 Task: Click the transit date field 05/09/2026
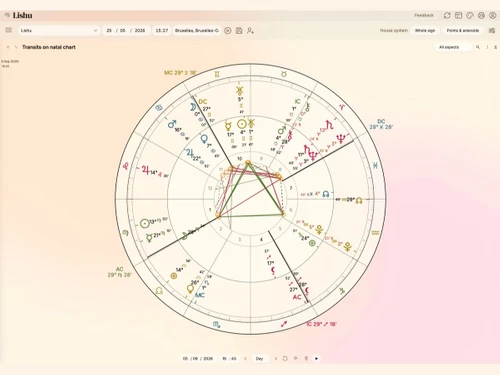click(198, 359)
